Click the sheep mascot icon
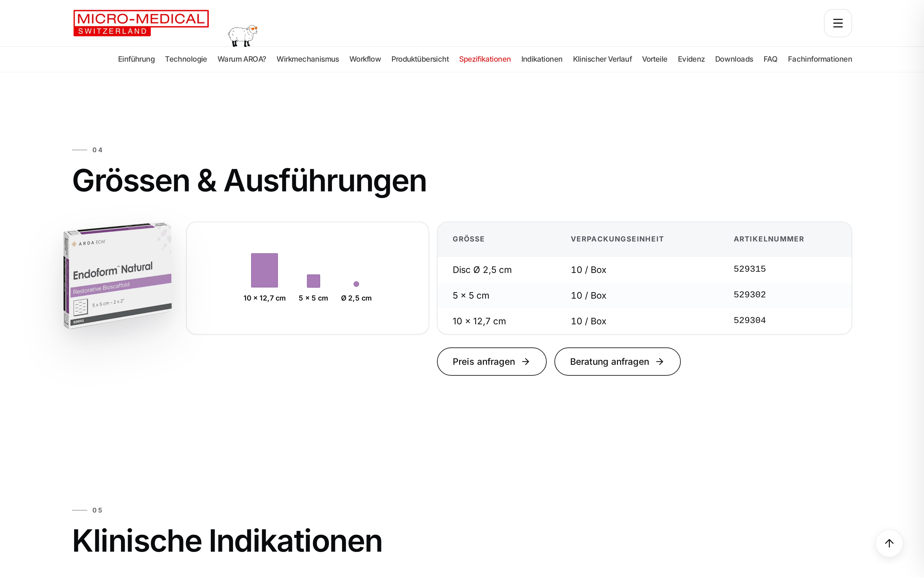 [243, 36]
